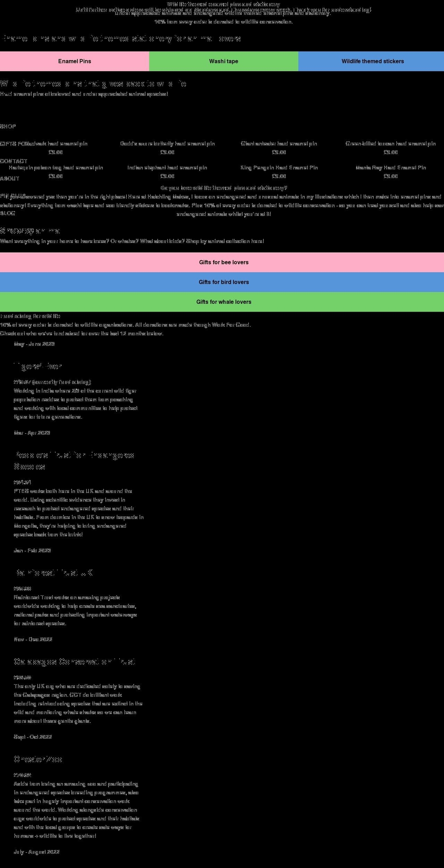Click the Tigers4Ever charity heading
The width and height of the screenshot is (444, 868).
pyautogui.click(x=37, y=366)
